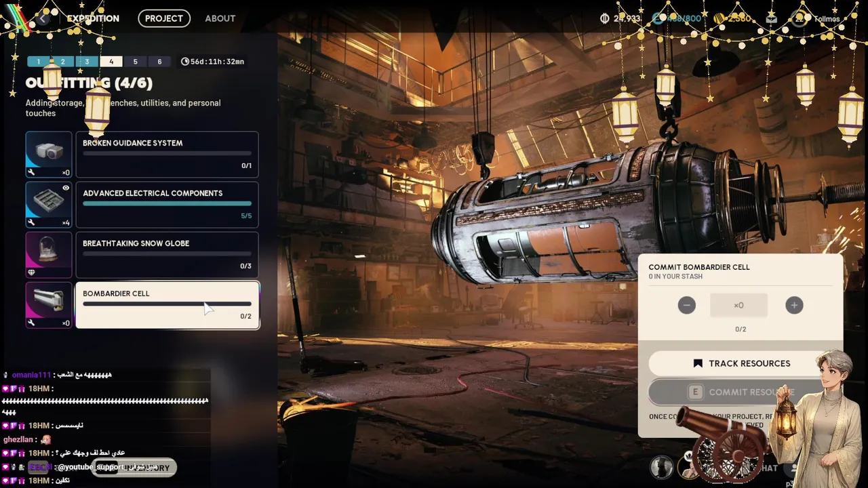Click the coin currency icon showing 24,933
This screenshot has width=868, height=488.
click(x=605, y=18)
